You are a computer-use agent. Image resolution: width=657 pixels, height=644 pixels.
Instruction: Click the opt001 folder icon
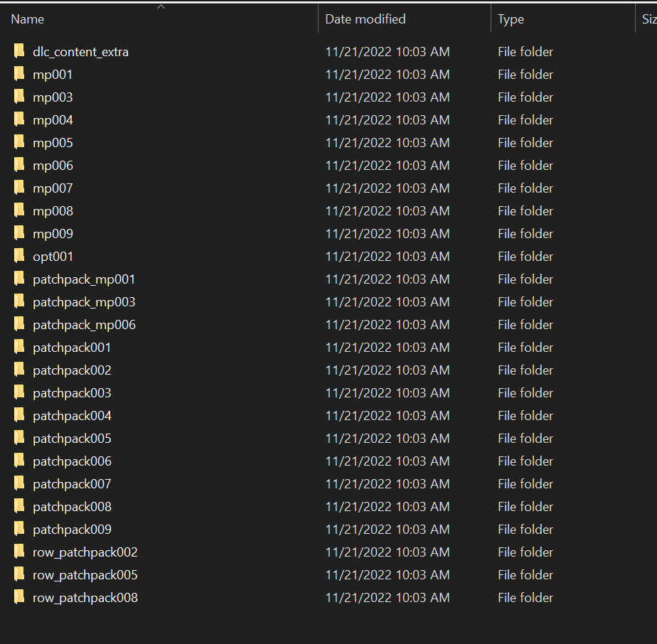point(19,256)
